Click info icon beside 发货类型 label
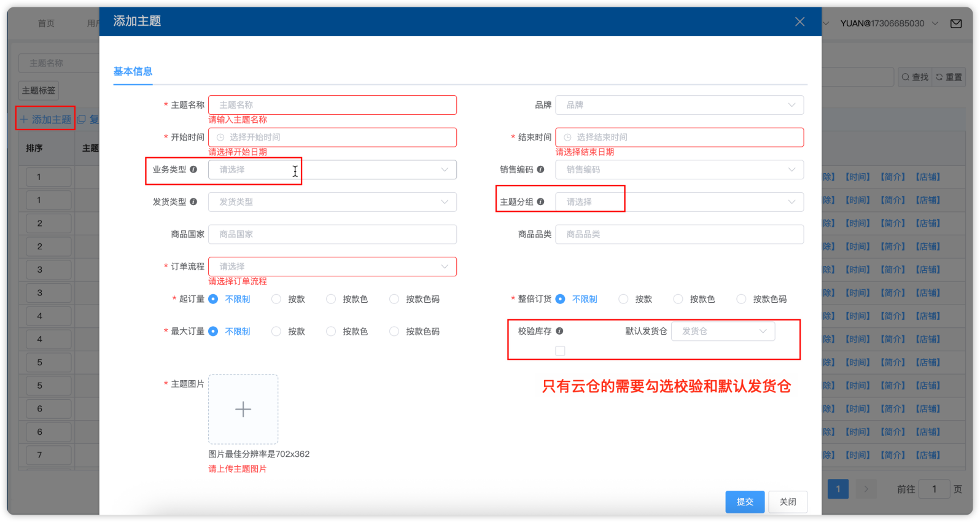Viewport: 980px width, 522px height. click(x=193, y=201)
